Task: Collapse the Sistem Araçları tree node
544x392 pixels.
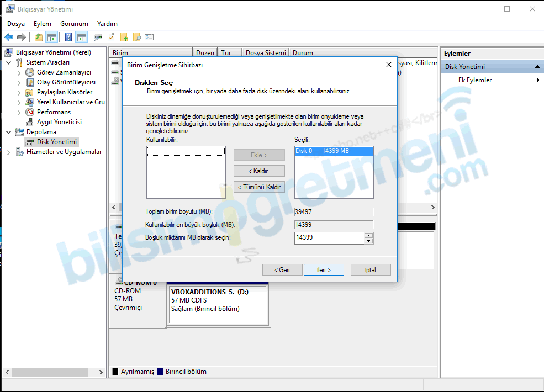Action: tap(9, 62)
